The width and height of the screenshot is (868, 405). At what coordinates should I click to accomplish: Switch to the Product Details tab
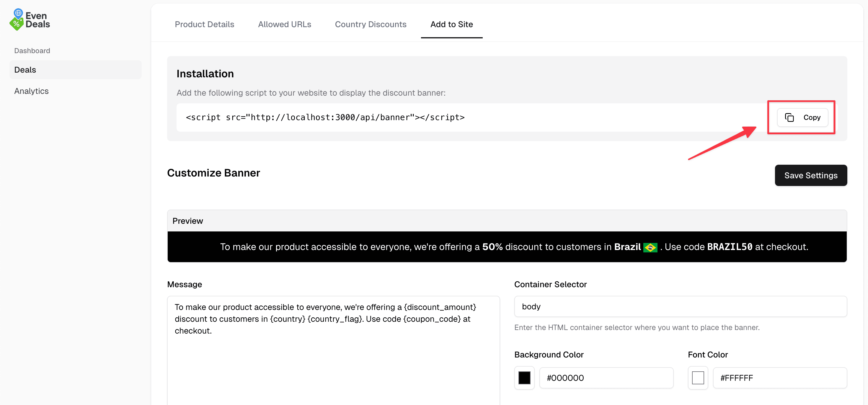pyautogui.click(x=204, y=24)
